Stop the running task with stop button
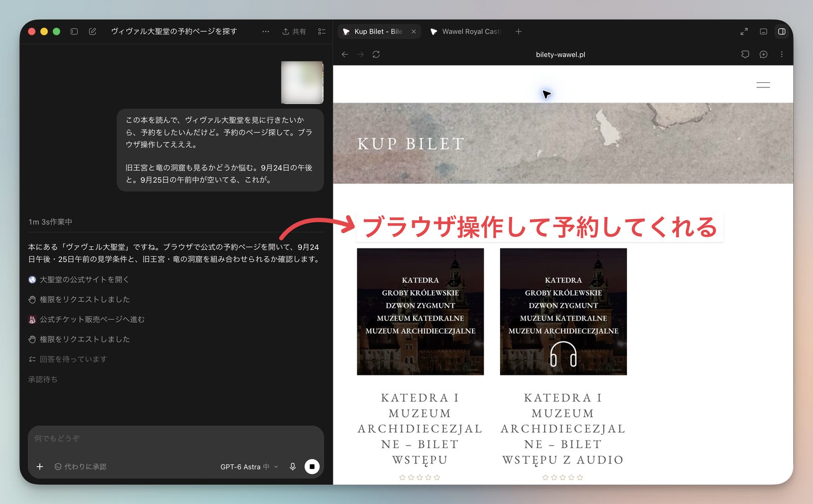 click(x=312, y=466)
